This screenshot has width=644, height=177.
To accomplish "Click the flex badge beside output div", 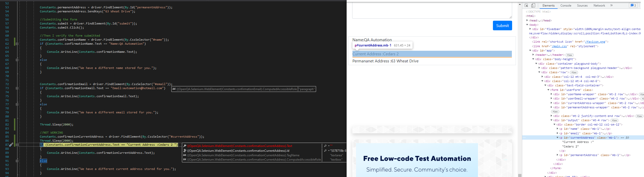I will pyautogui.click(x=615, y=120).
